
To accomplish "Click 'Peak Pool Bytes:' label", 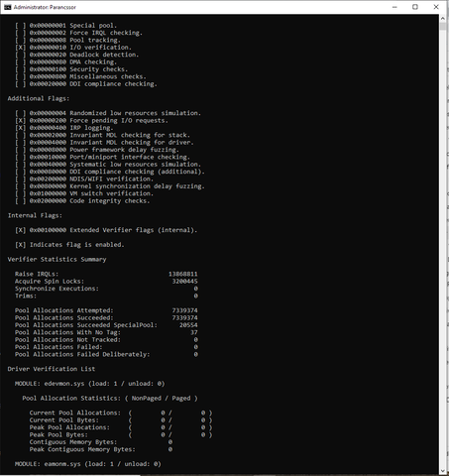I will pyautogui.click(x=58, y=434).
